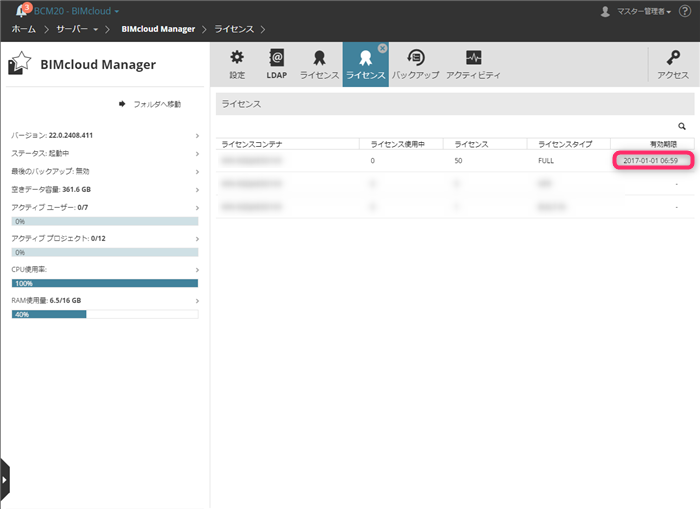Click the active users 0% progress bar
The image size is (700, 509).
[x=105, y=221]
